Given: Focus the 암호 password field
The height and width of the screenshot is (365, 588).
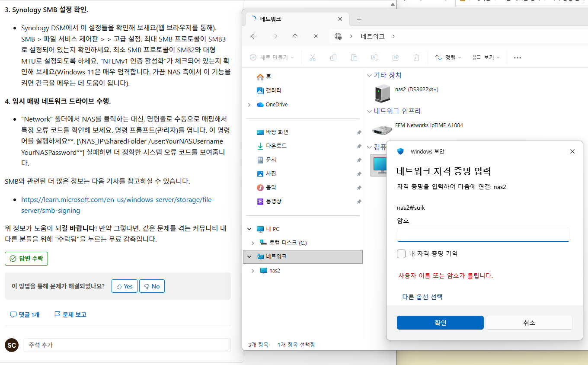Looking at the screenshot, I should tap(483, 235).
